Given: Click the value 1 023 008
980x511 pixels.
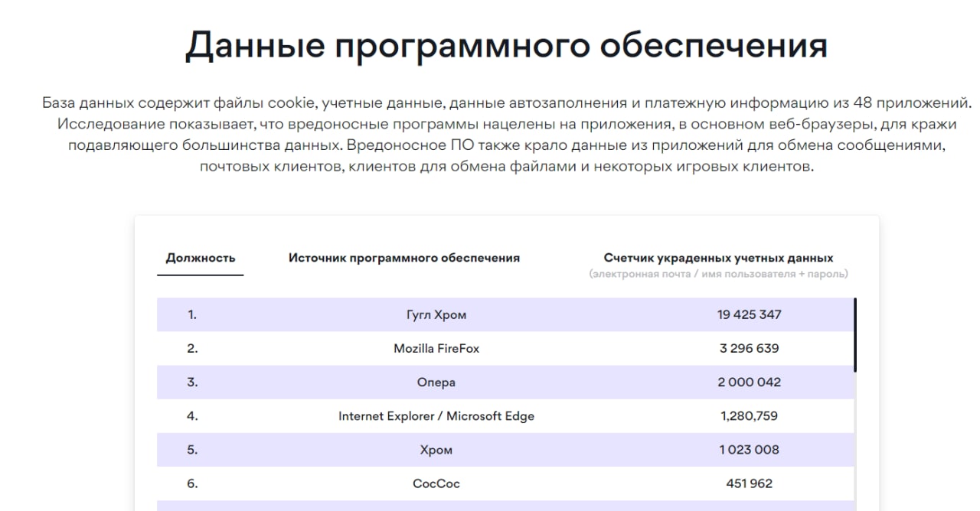Looking at the screenshot, I should click(749, 450).
